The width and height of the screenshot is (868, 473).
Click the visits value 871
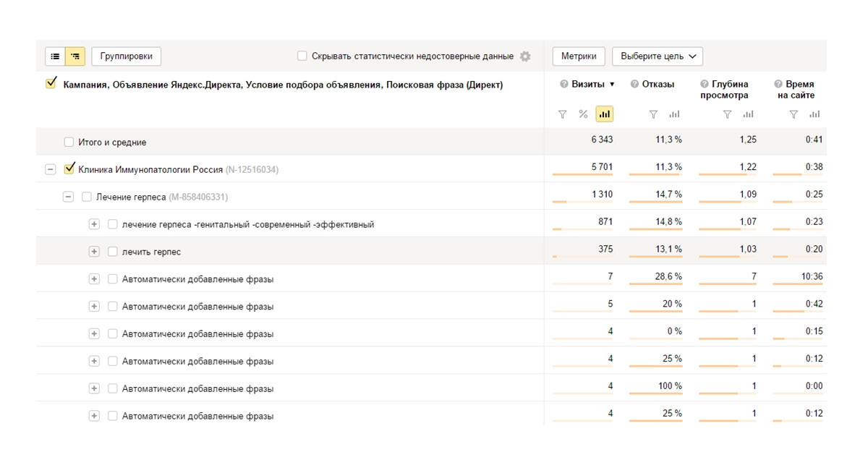pos(605,222)
